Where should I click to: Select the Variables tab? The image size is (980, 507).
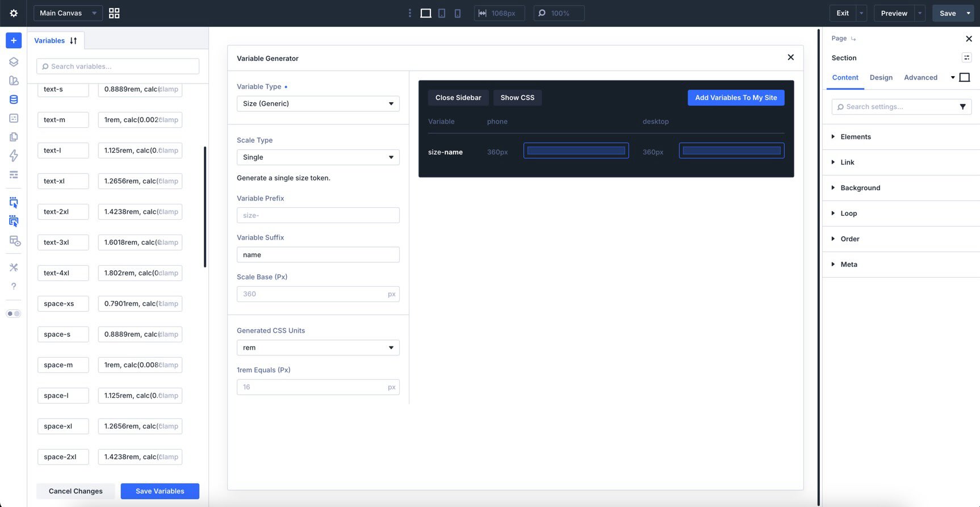[56, 40]
